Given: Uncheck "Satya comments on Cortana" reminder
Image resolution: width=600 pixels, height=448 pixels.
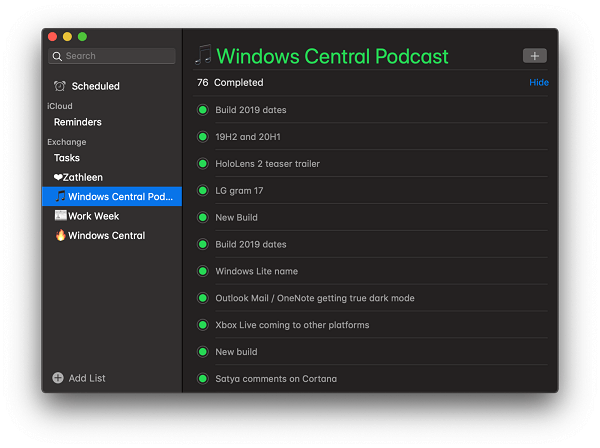Looking at the screenshot, I should (x=203, y=379).
